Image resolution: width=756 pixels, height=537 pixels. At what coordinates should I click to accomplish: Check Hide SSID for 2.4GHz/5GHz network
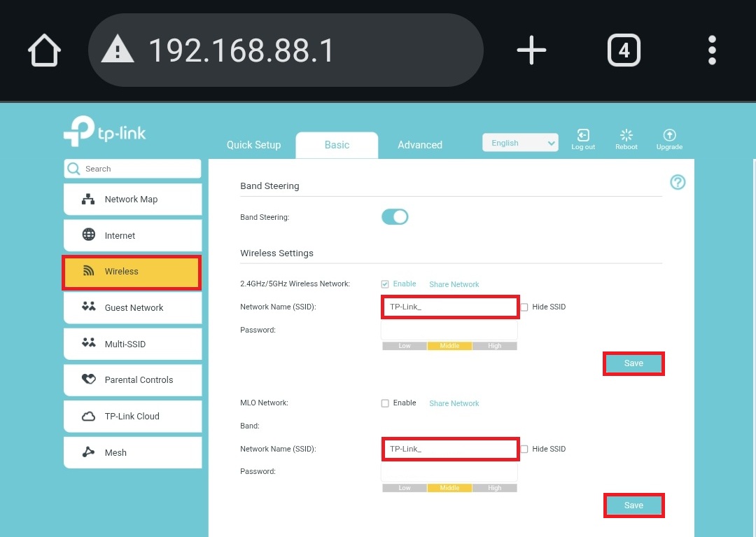(524, 307)
